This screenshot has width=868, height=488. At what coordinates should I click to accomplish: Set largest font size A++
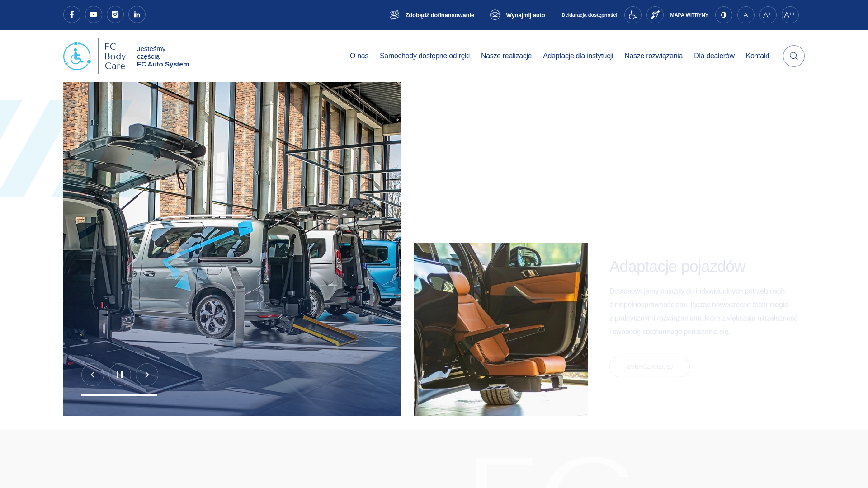click(790, 15)
